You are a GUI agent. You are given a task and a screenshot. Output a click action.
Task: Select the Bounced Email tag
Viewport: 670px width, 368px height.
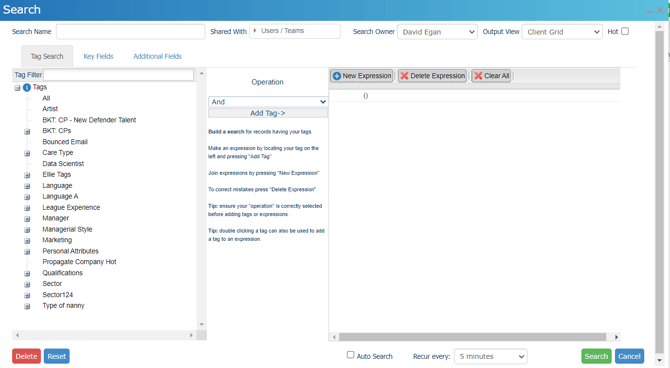tap(65, 141)
